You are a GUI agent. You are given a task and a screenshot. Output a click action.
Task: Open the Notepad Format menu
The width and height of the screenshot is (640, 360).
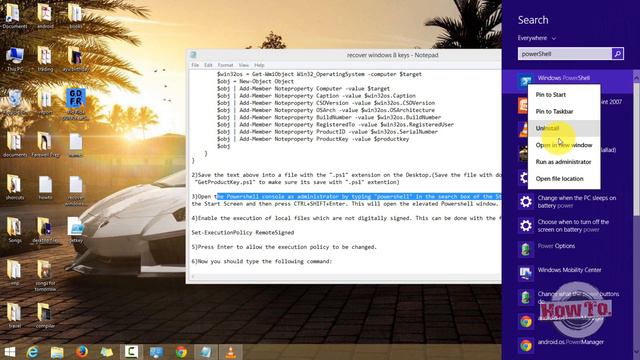coord(225,65)
